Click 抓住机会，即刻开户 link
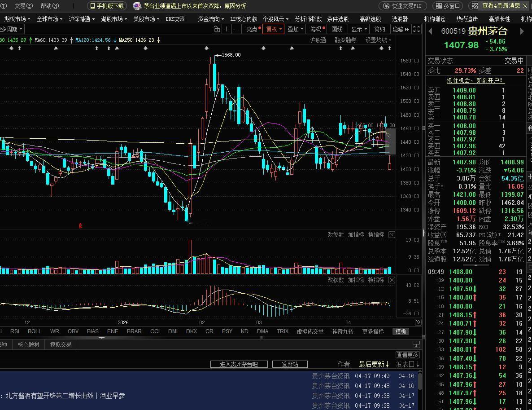Image resolution: width=532 pixels, height=410 pixels. 475,80
